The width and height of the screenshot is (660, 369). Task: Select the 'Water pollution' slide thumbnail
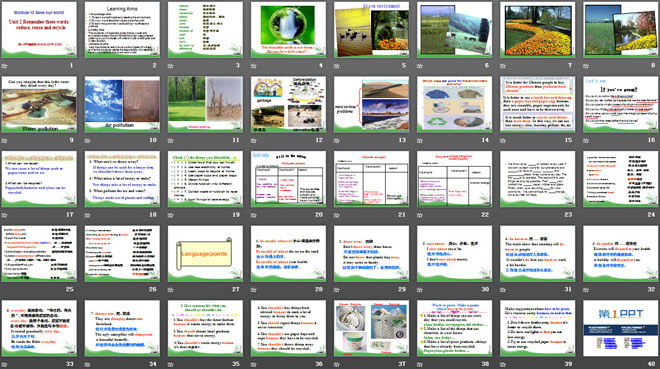39,104
